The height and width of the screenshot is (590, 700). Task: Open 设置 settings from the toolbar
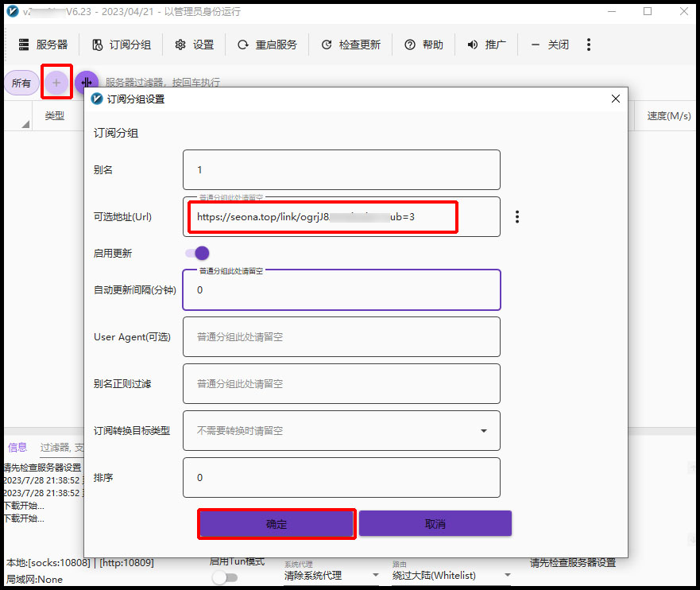point(194,45)
